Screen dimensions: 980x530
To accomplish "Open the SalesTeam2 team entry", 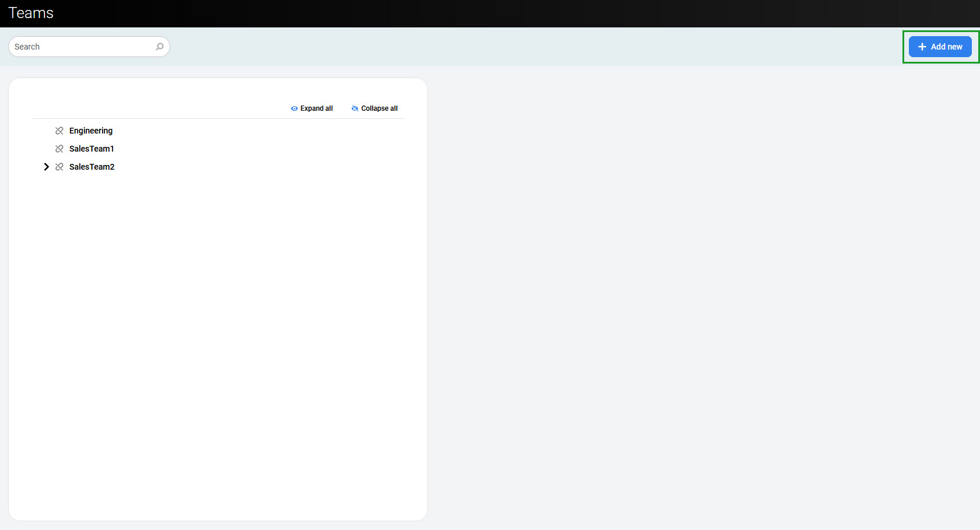I will click(x=92, y=167).
